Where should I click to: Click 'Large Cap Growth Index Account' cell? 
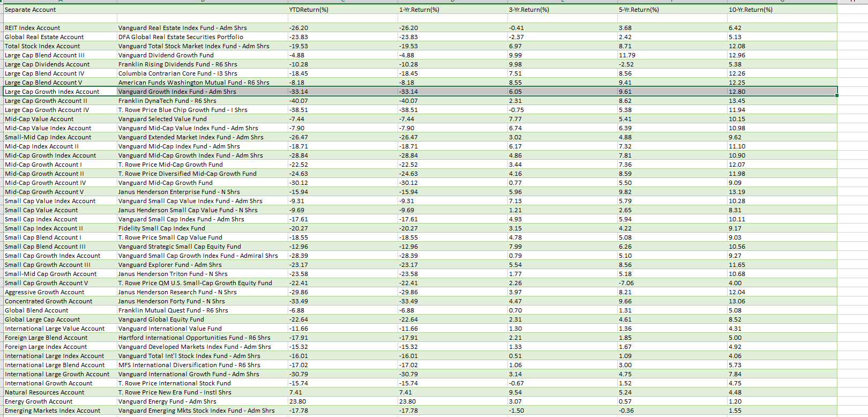pos(60,92)
